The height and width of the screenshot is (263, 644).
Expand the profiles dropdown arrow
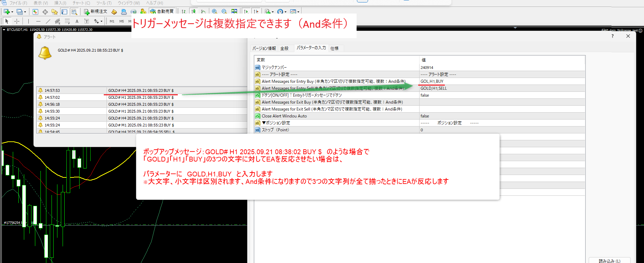click(25, 12)
